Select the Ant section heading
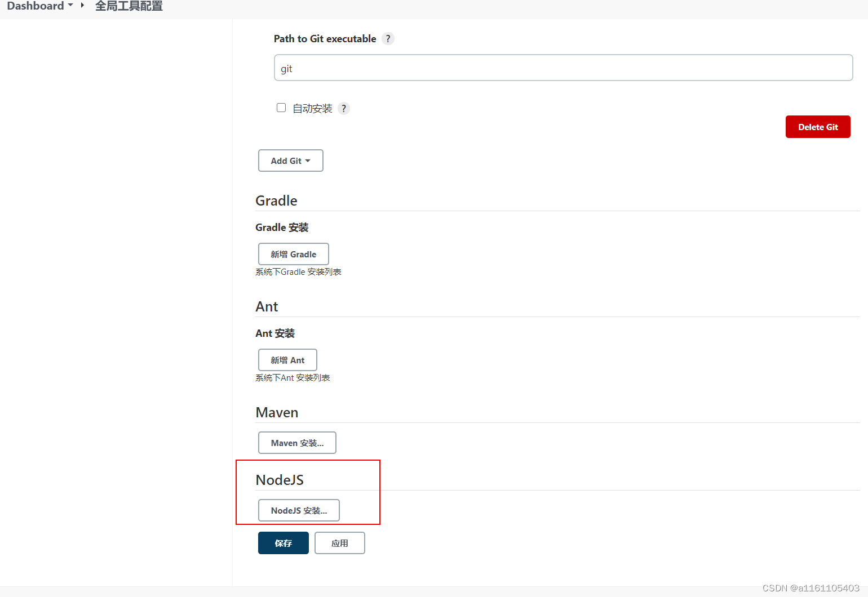 point(267,306)
